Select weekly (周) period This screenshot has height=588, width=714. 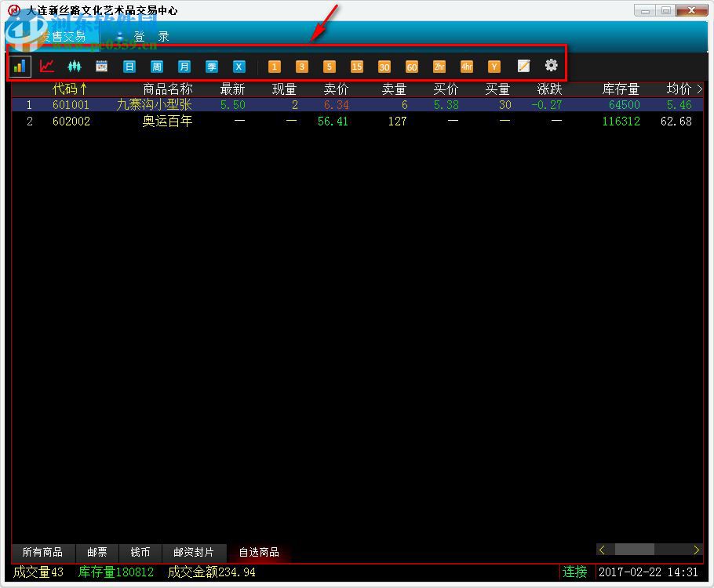[157, 67]
